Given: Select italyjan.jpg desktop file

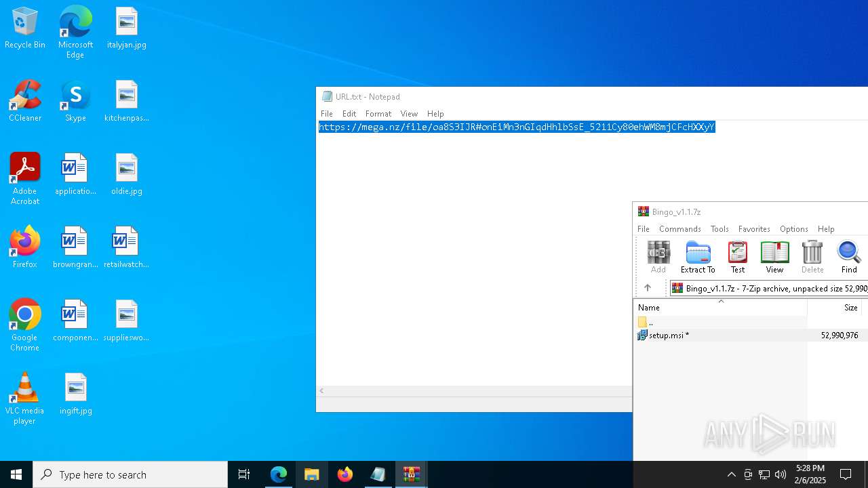Looking at the screenshot, I should 127,28.
